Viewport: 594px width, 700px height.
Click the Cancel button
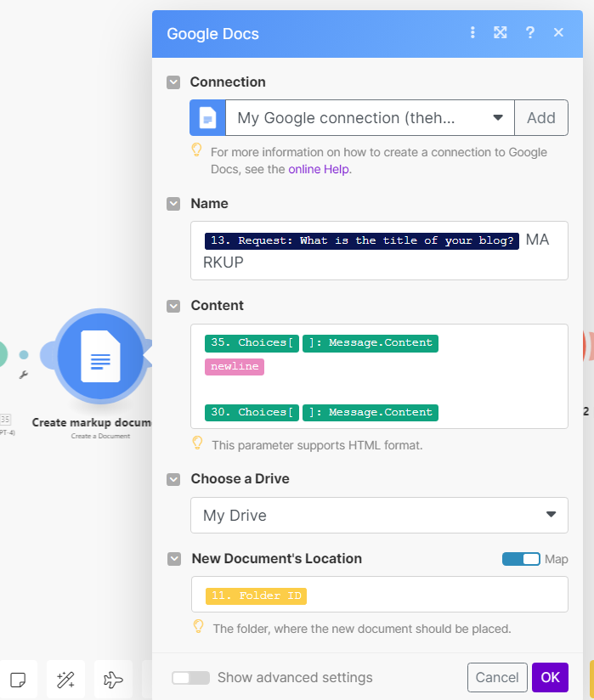tap(497, 677)
